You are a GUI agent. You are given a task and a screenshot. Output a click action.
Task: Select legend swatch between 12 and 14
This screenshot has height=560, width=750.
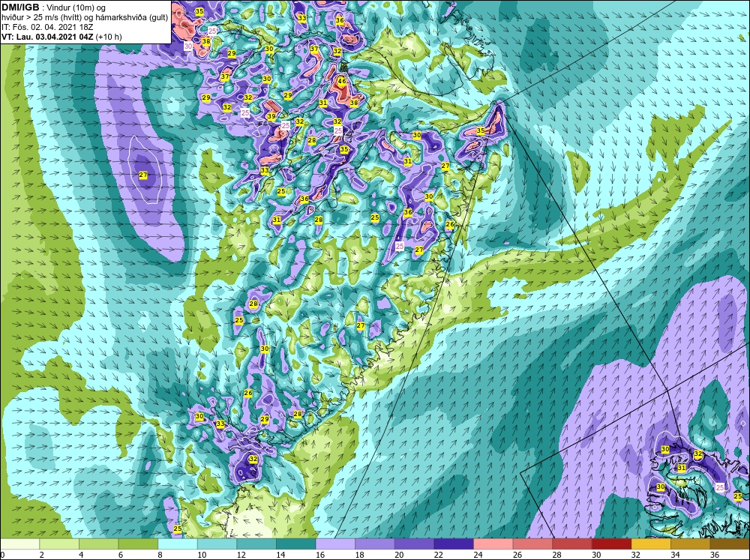click(x=256, y=544)
